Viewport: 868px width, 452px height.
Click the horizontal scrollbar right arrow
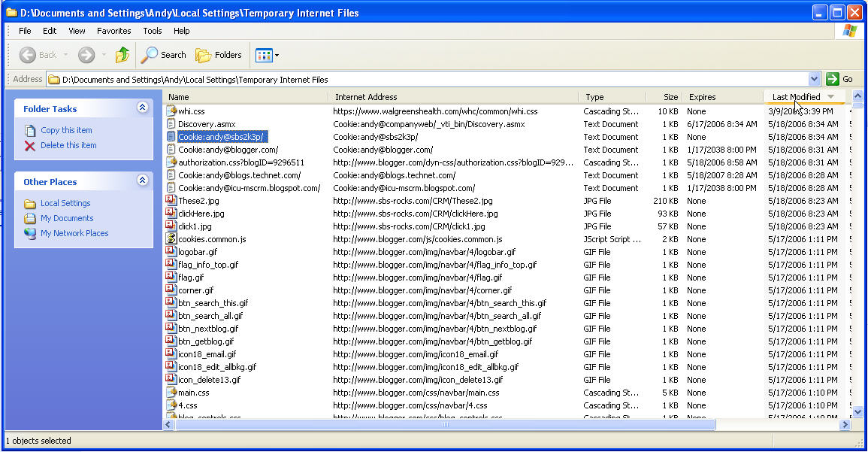pyautogui.click(x=844, y=425)
